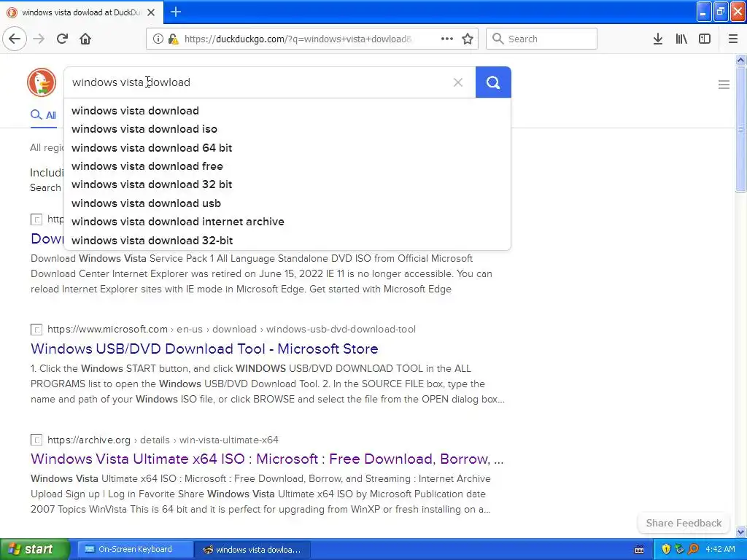This screenshot has height=560, width=747.
Task: Clear the search query with X
Action: [x=458, y=82]
